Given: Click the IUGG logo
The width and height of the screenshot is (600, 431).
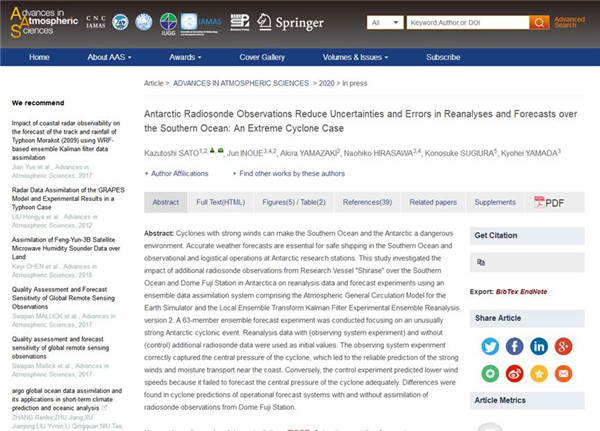Looking at the screenshot, I should [x=168, y=24].
